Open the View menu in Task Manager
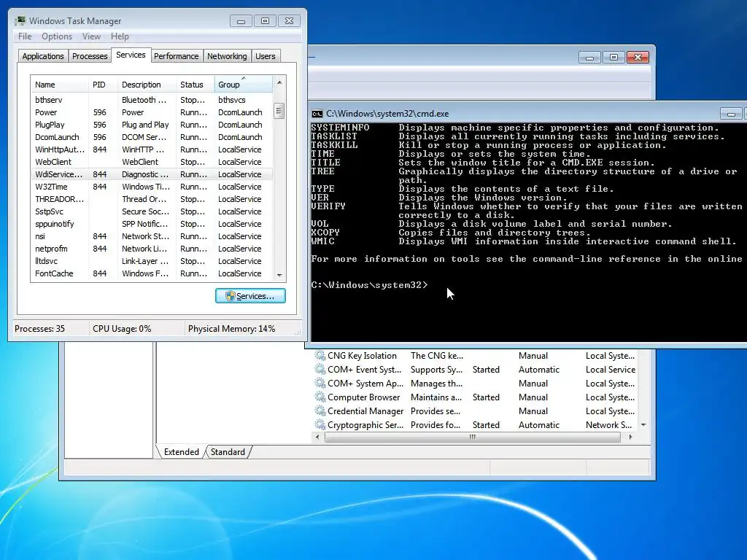This screenshot has height=560, width=747. 91,36
